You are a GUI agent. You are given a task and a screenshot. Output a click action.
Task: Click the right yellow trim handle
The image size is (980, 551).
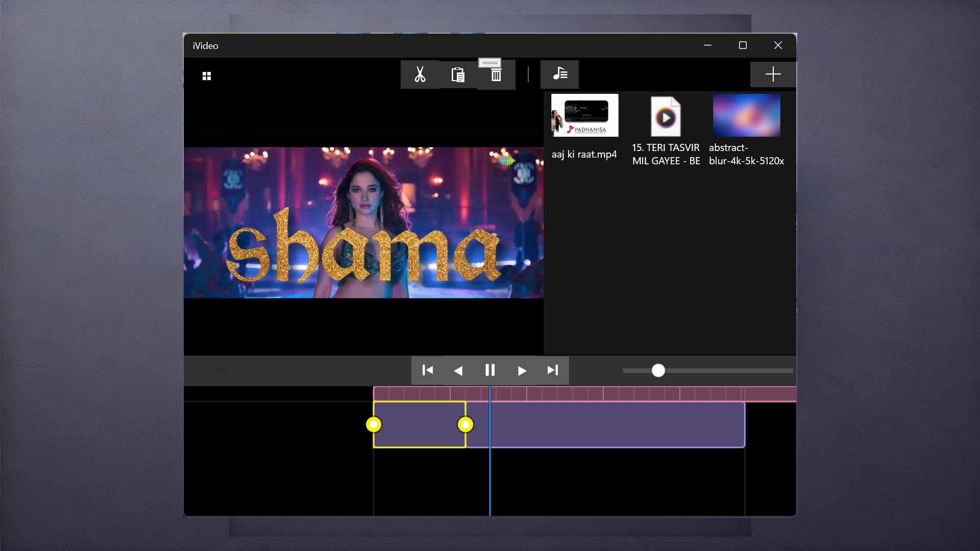tap(465, 424)
